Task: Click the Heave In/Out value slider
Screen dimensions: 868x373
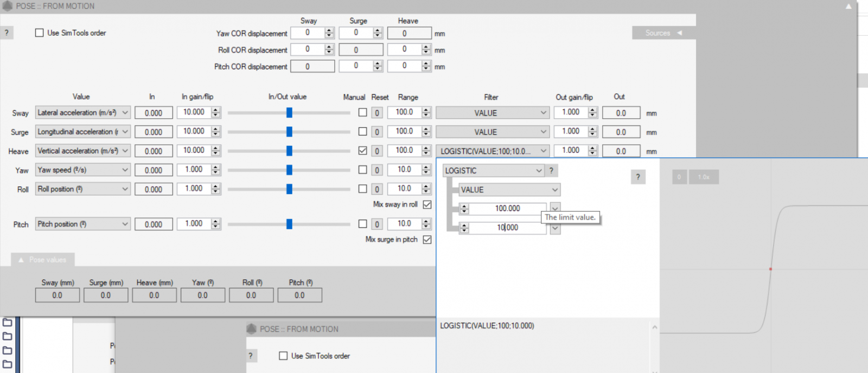Action: click(289, 151)
